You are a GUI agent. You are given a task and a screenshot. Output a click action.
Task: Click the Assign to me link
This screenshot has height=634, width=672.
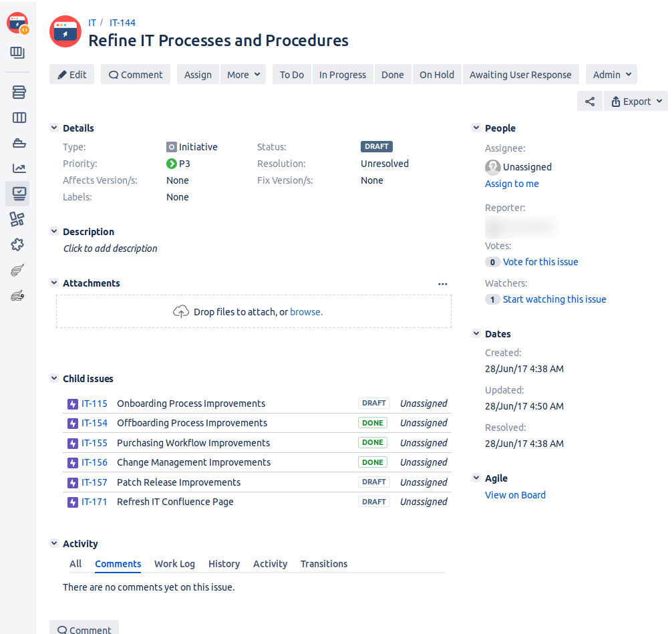click(x=512, y=184)
